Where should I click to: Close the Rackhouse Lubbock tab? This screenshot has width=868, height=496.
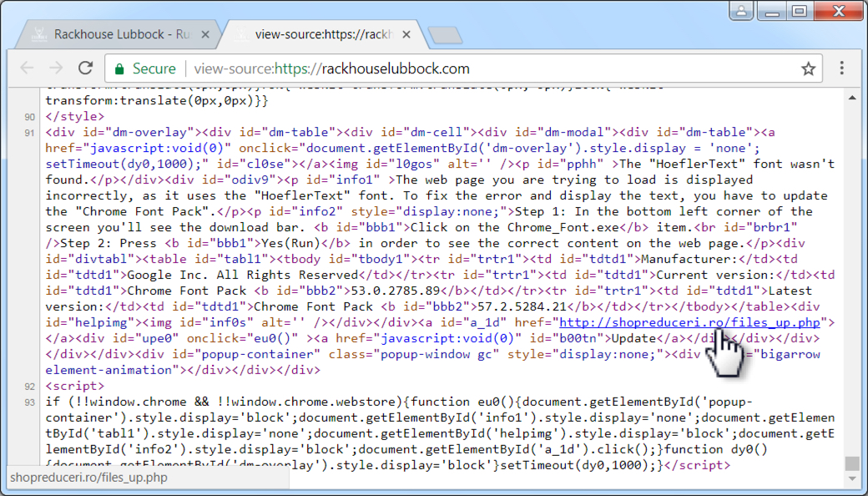pos(204,34)
